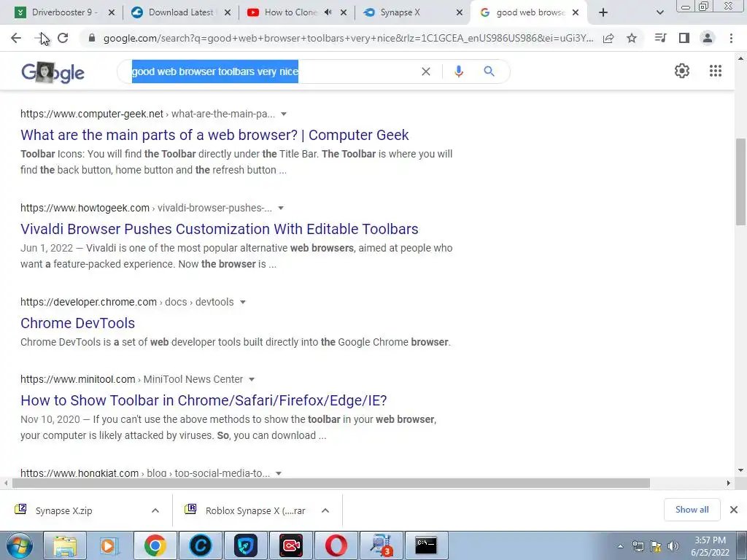Open the Roblox Synapse X rar download options

[325, 510]
